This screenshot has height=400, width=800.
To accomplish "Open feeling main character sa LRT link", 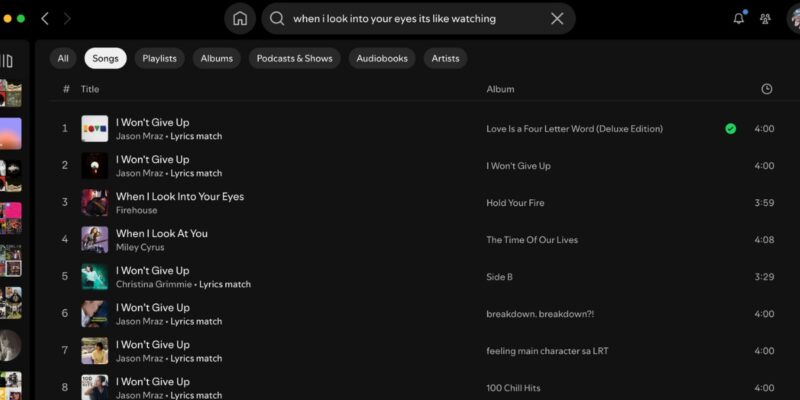I will click(x=547, y=351).
